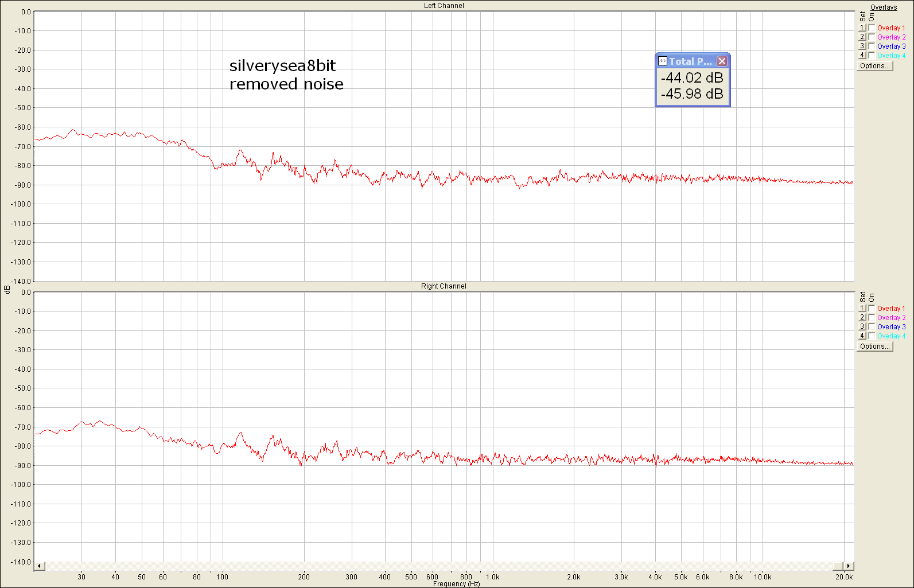The height and width of the screenshot is (588, 914).
Task: Enable Overlay 3 checkbox in Left Channel
Action: 872,46
